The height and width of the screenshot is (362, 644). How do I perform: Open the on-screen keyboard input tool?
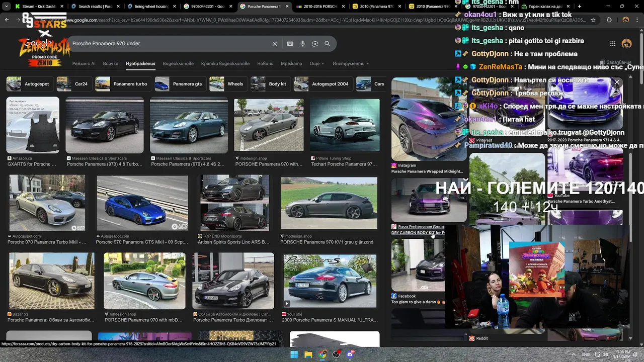pos(290,44)
